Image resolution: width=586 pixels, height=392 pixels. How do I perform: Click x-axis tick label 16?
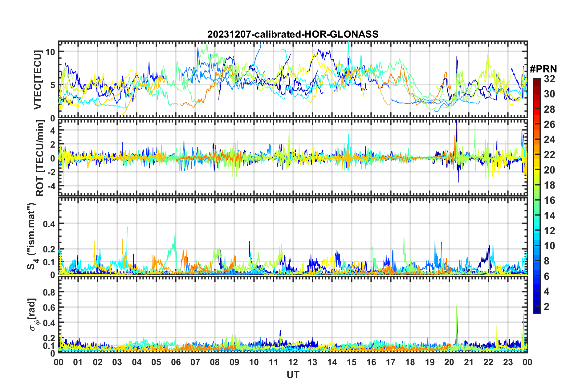[x=371, y=362]
